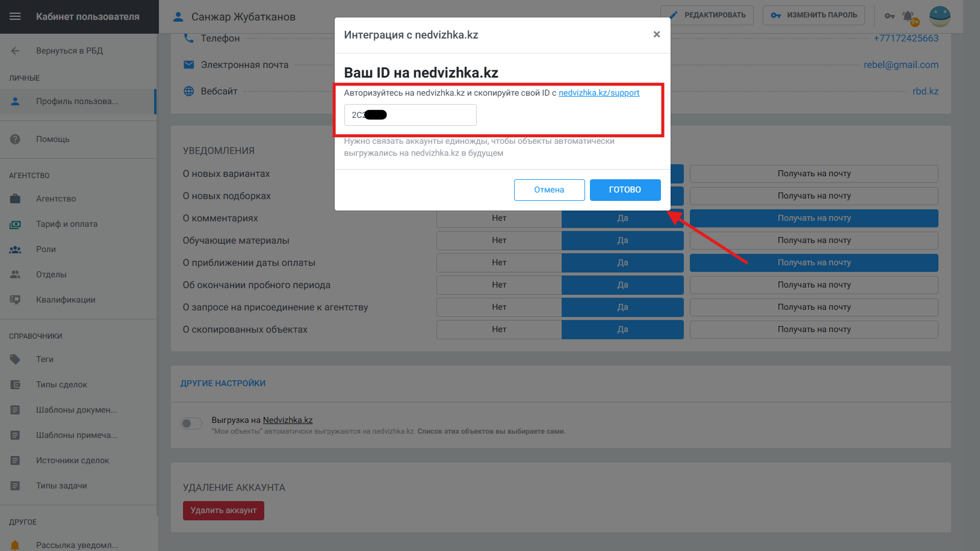Click the ДРУГИЕ НАСТРОЙКИ heading

pos(223,383)
